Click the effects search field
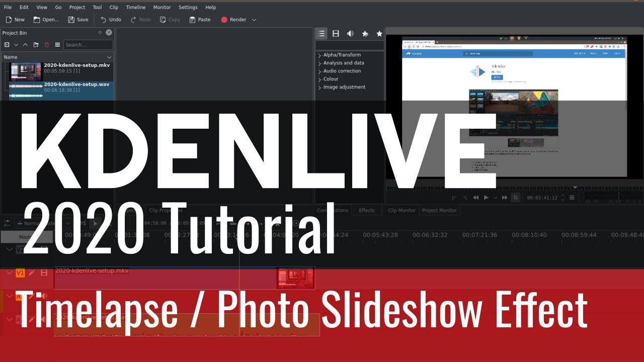Viewport: 644px width, 362px height. (350, 45)
